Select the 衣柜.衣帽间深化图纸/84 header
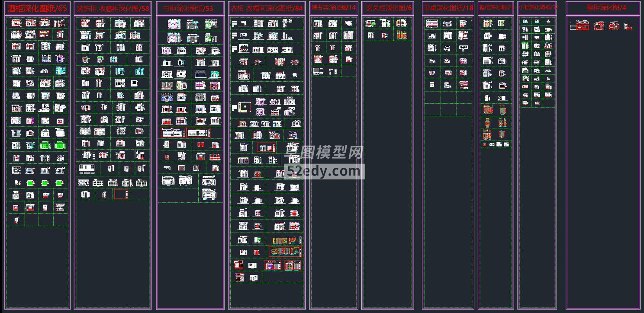The width and height of the screenshot is (644, 313). coord(267,8)
